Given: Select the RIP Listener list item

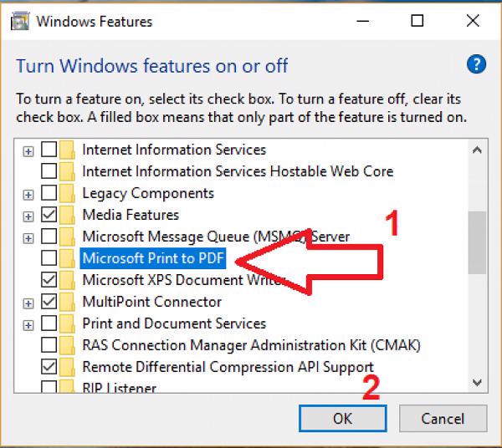Looking at the screenshot, I should pos(119,388).
